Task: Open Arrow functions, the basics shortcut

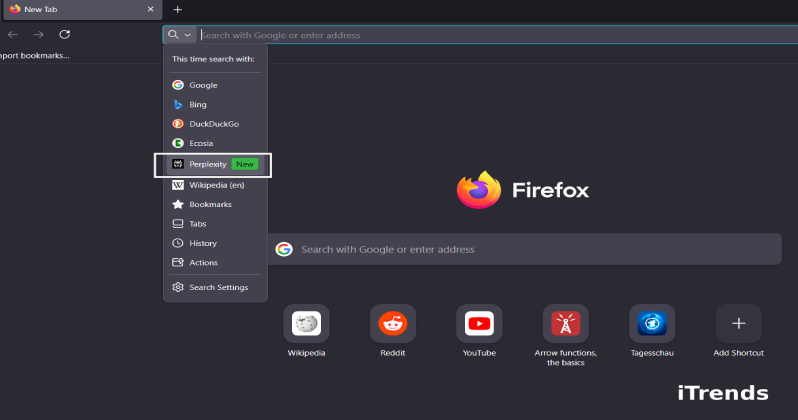Action: [x=565, y=324]
